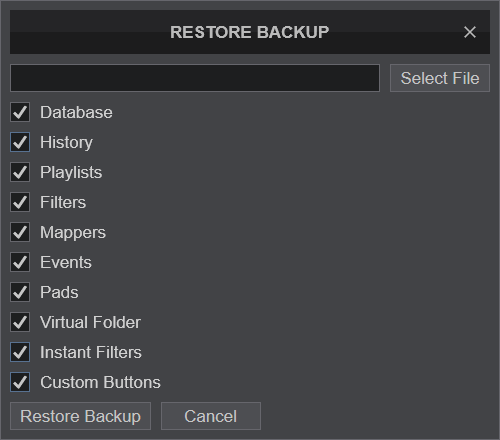Click the RESTORE BACKUP title bar
Viewport: 500px width, 440px height.
pos(250,32)
